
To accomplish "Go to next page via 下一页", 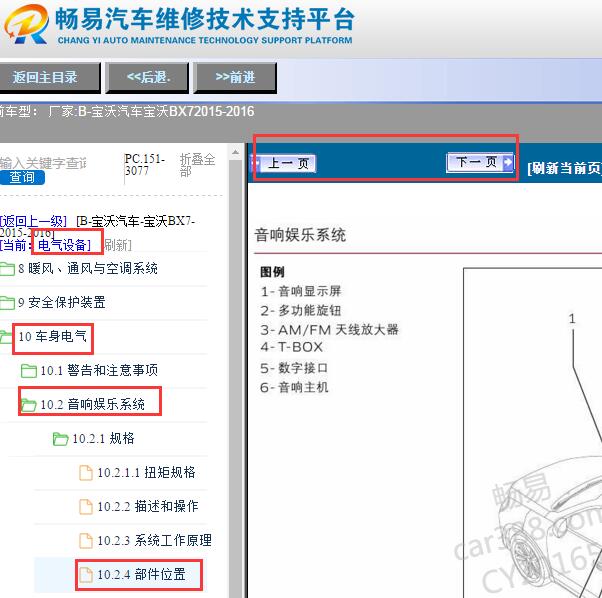I will [480, 162].
